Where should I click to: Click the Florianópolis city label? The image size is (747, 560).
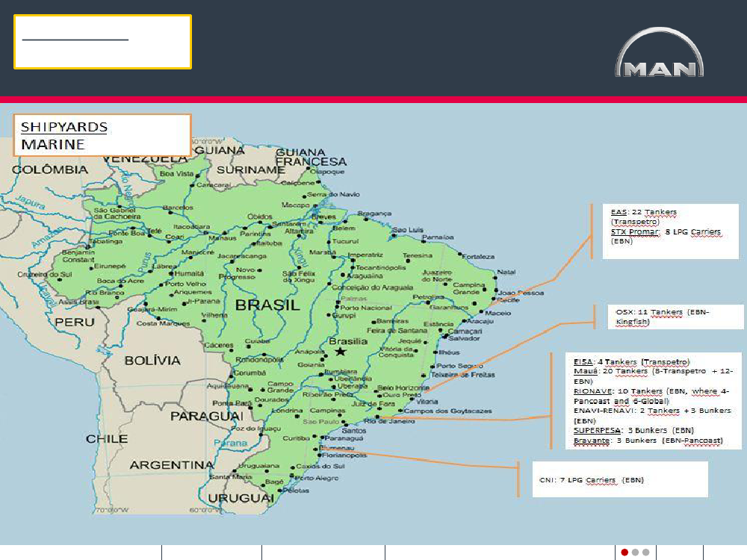(x=344, y=455)
